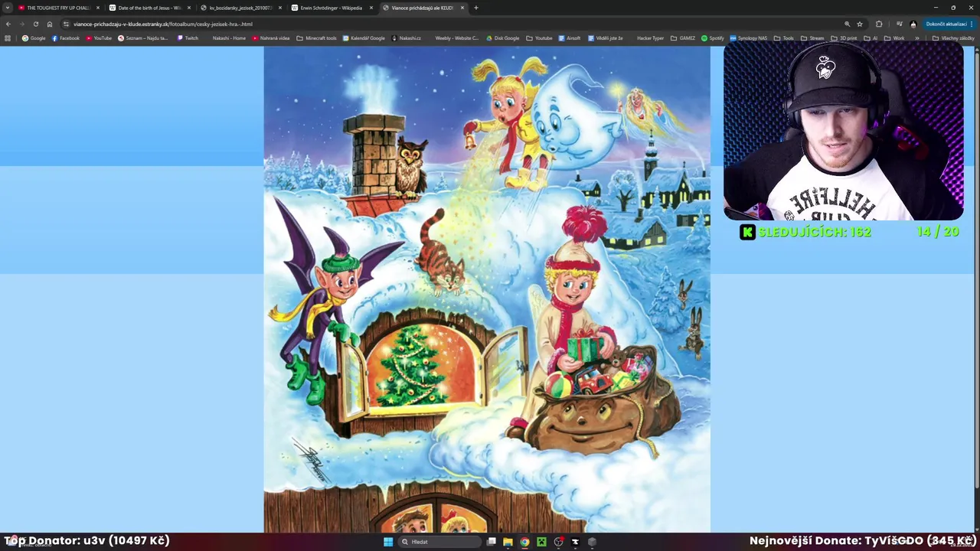Screen dimensions: 980x551
Task: Open the Nahraná videa bookmark
Action: tap(271, 38)
